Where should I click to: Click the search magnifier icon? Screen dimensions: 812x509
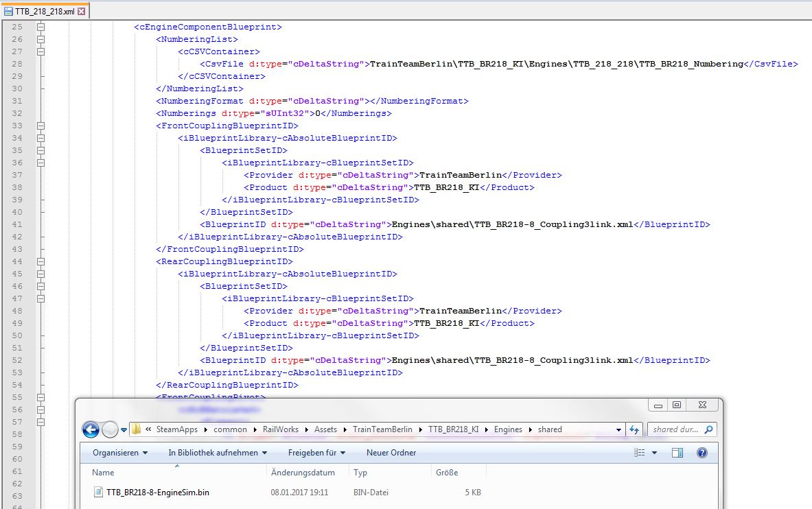[709, 429]
